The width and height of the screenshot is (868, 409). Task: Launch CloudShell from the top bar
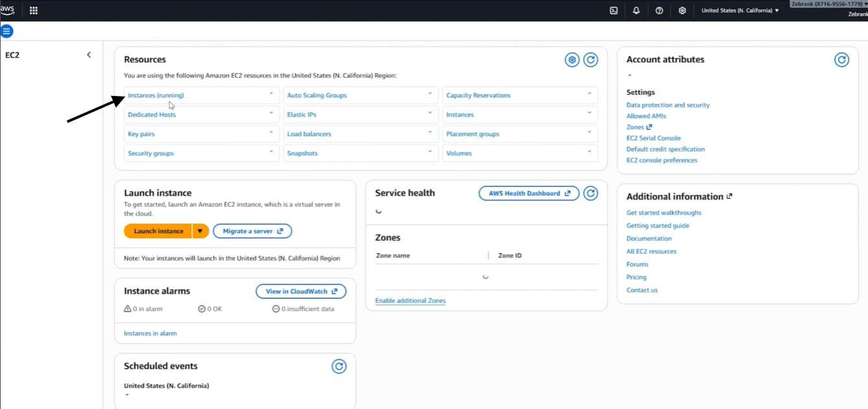pyautogui.click(x=614, y=10)
